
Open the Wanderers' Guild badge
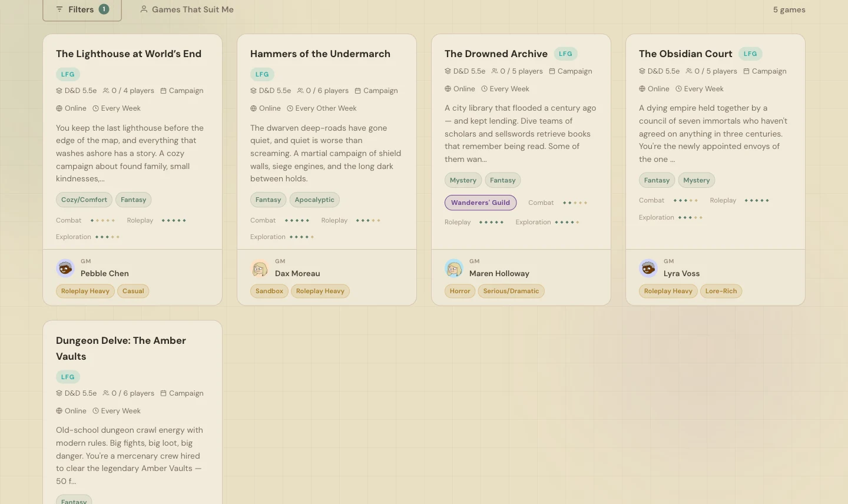(481, 203)
